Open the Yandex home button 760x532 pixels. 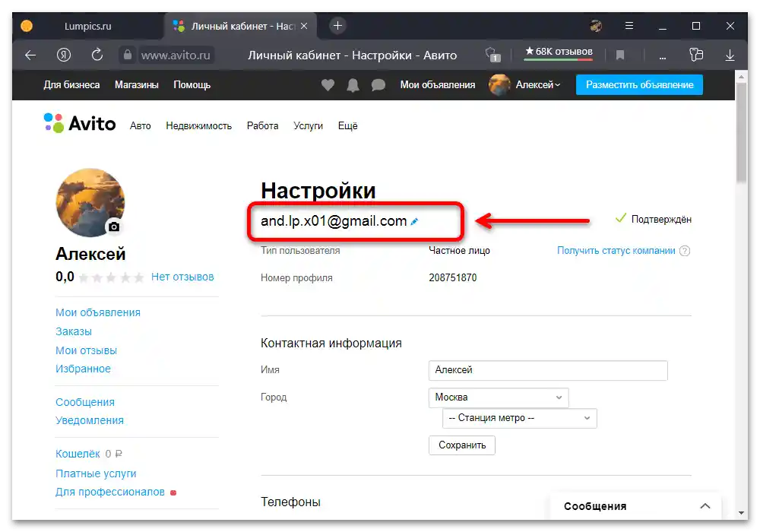click(64, 55)
